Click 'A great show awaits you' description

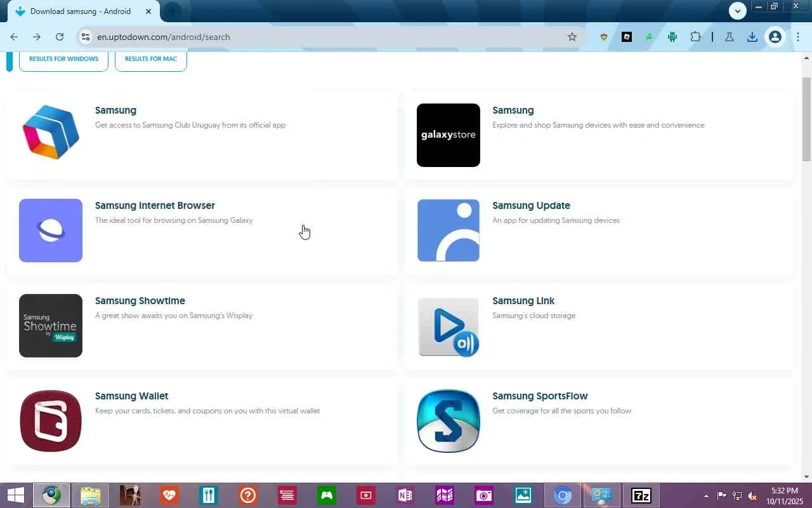[174, 316]
